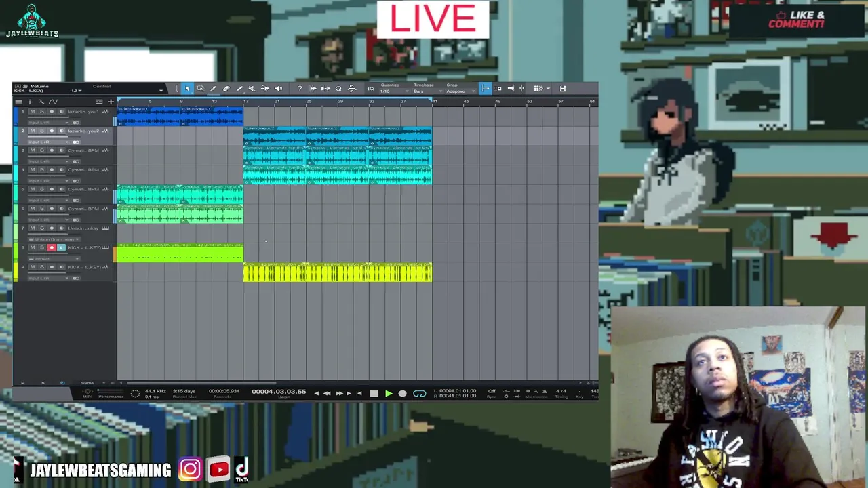868x488 pixels.
Task: Select the Range tool
Action: point(200,89)
